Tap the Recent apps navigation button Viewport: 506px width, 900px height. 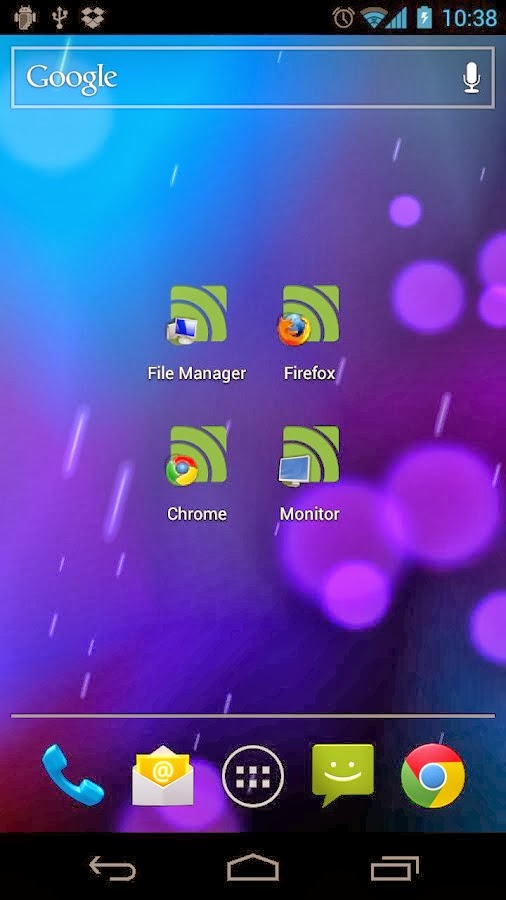[395, 868]
